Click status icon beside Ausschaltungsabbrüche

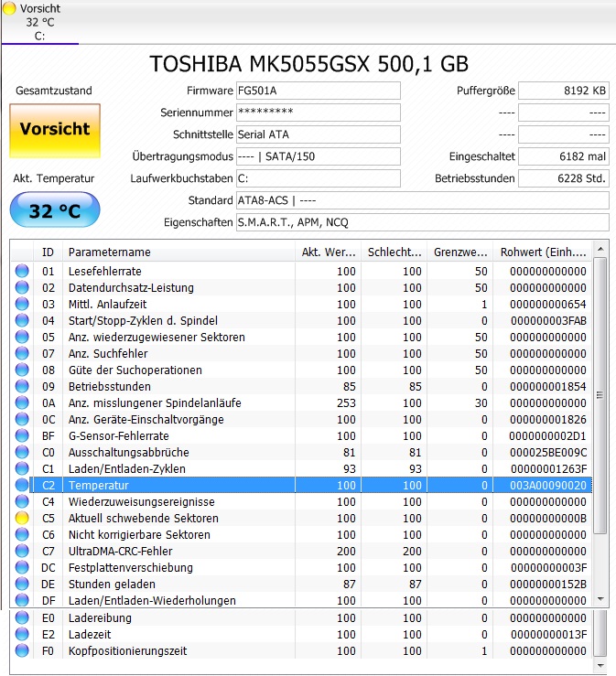pos(22,452)
